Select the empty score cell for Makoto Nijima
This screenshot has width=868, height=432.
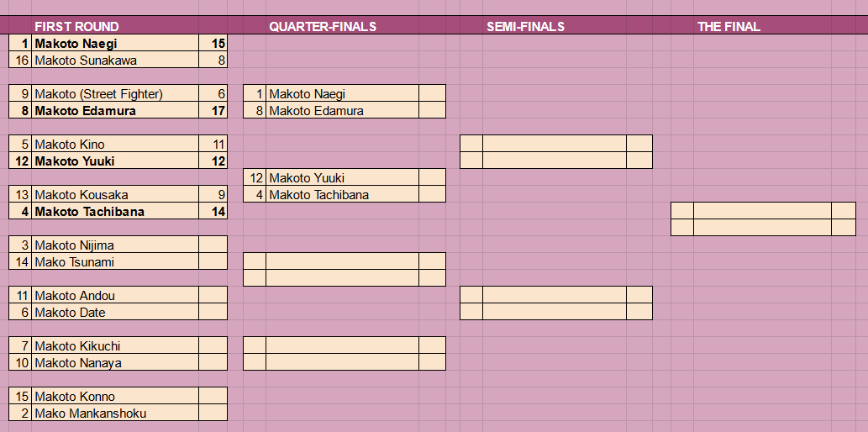[213, 245]
